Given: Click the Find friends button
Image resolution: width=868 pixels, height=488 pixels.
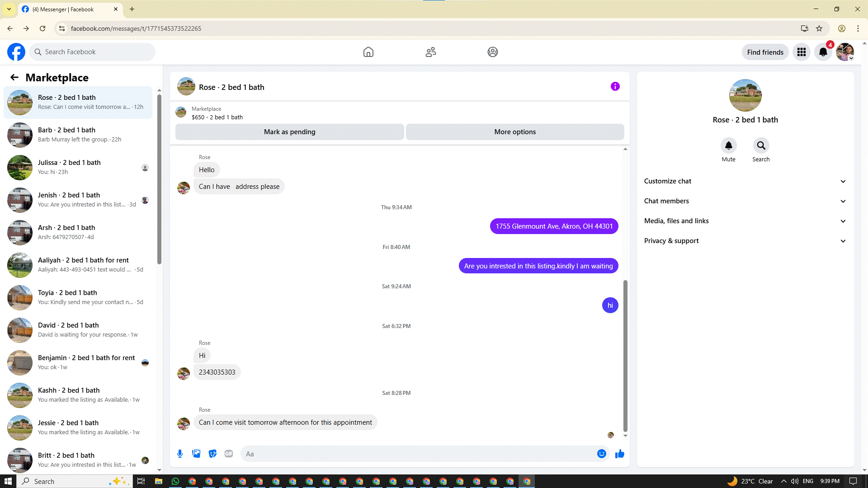Looking at the screenshot, I should coord(765,52).
